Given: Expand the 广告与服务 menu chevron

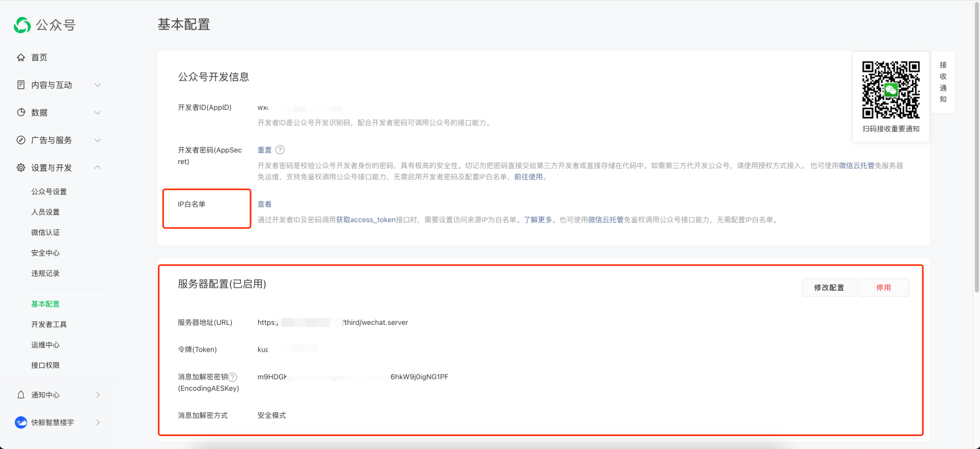Looking at the screenshot, I should point(97,140).
